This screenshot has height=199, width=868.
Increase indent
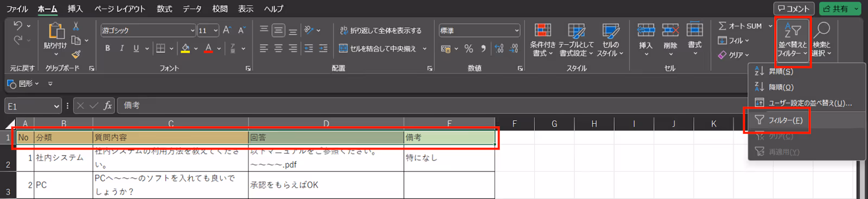click(323, 48)
